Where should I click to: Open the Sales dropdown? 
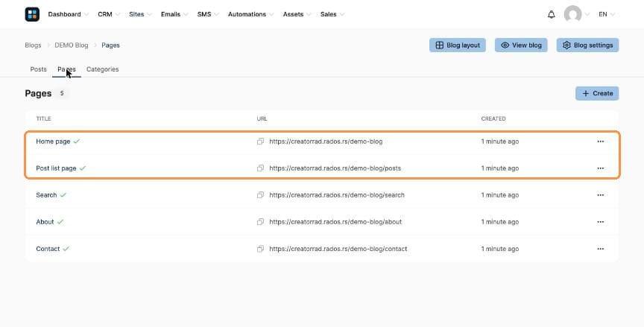click(332, 14)
